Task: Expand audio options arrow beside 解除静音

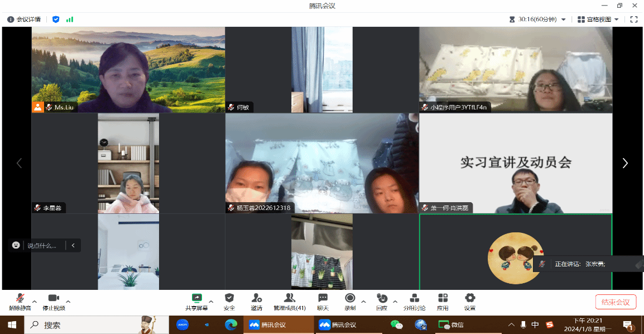Action: click(x=35, y=302)
